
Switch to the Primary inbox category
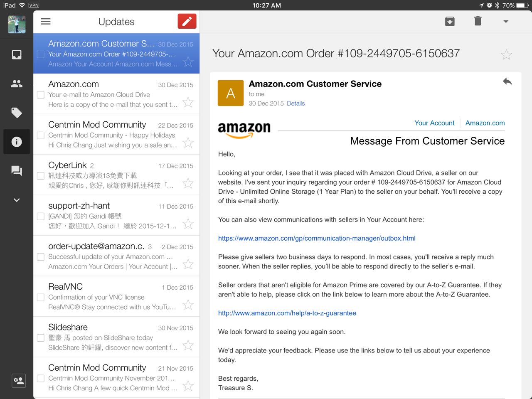[x=17, y=54]
